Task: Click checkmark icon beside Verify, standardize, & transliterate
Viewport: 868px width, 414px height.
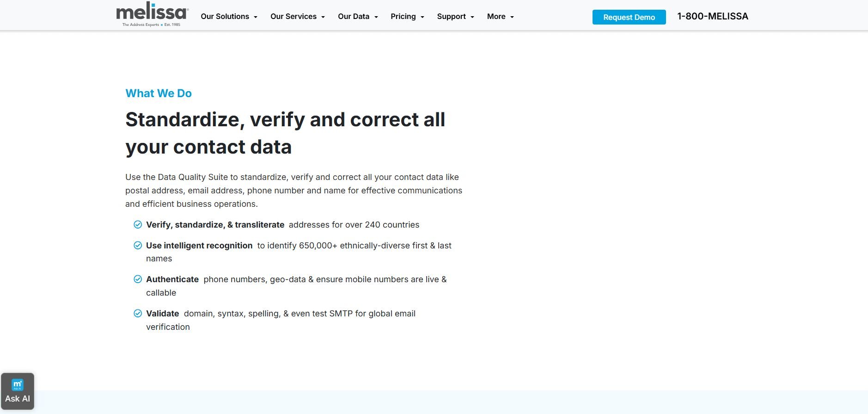Action: point(138,225)
